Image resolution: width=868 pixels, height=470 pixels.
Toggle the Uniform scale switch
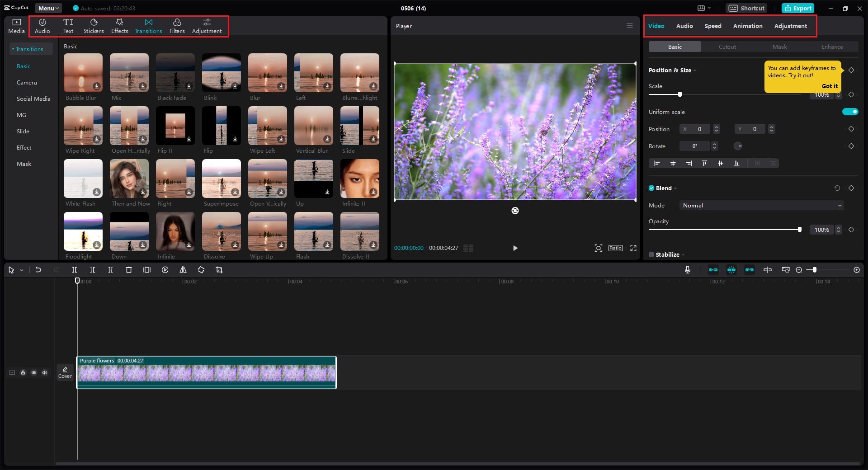pos(850,112)
